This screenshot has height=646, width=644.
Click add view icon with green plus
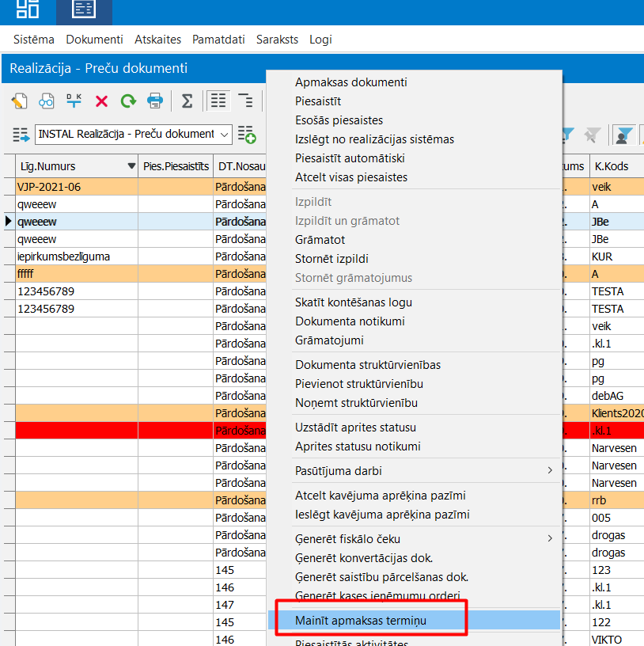coord(247,135)
